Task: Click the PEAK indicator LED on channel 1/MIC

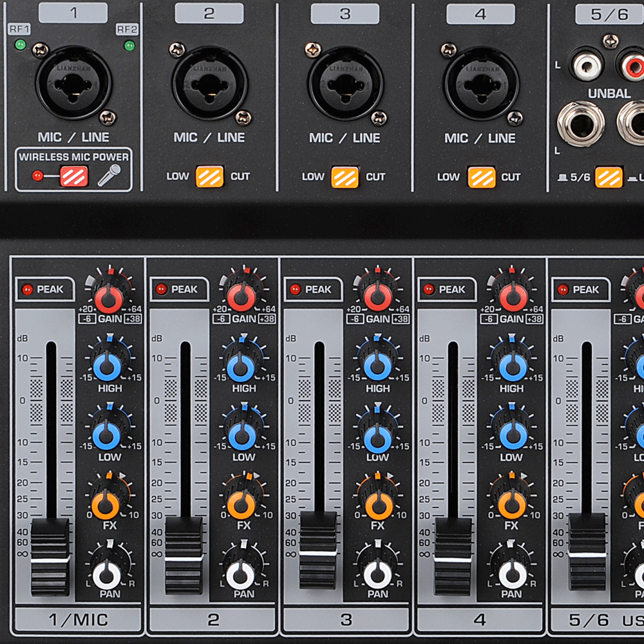Action: tap(28, 290)
